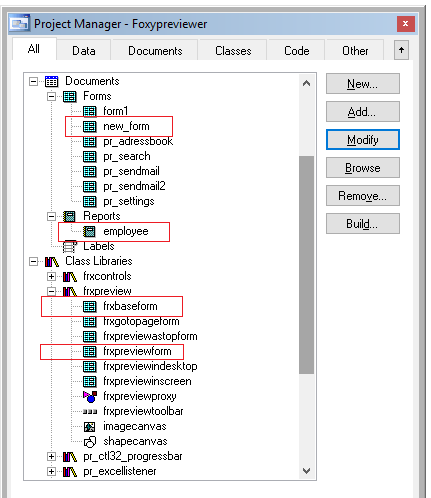Click the frxpreviewform class icon
This screenshot has height=498, width=431.
90,351
